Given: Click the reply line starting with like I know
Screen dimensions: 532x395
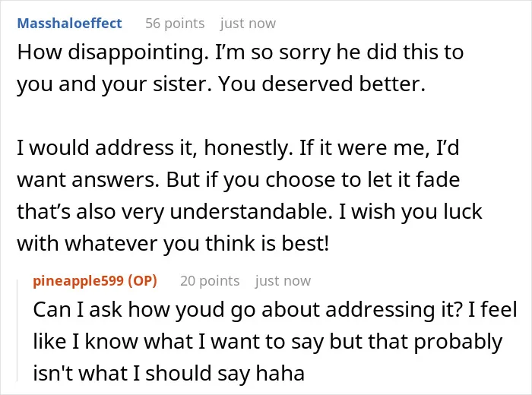Looking at the screenshot, I should [268, 341].
